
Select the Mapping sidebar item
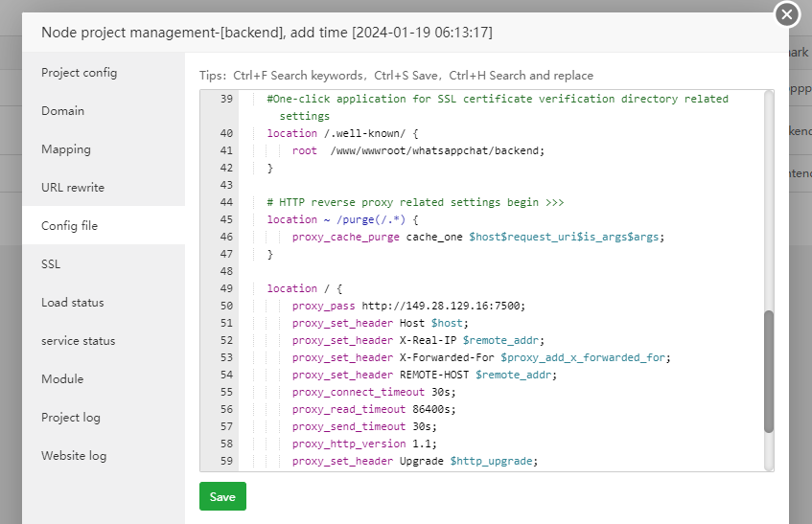click(x=66, y=149)
